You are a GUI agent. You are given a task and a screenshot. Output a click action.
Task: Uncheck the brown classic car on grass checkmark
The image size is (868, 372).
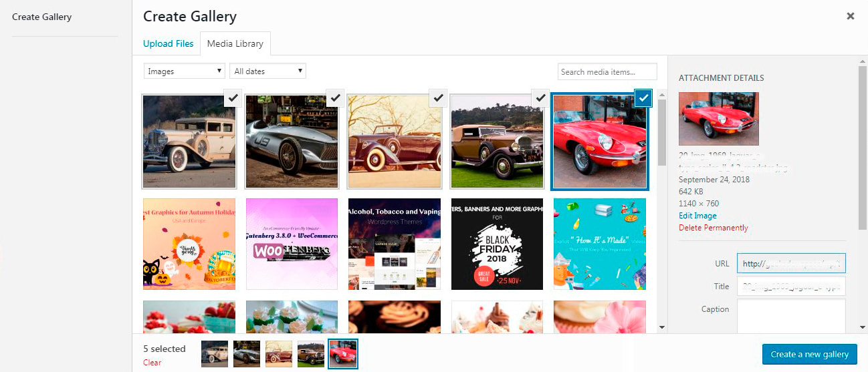(x=541, y=98)
